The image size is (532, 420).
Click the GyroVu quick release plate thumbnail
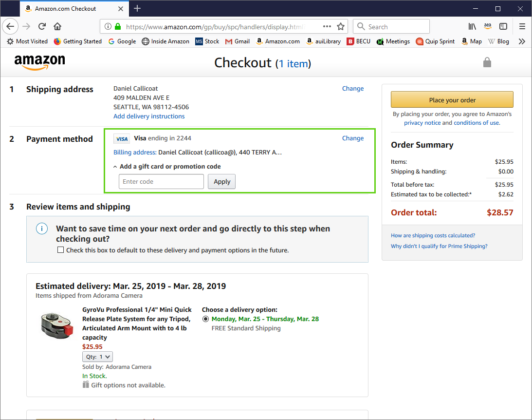pyautogui.click(x=57, y=326)
